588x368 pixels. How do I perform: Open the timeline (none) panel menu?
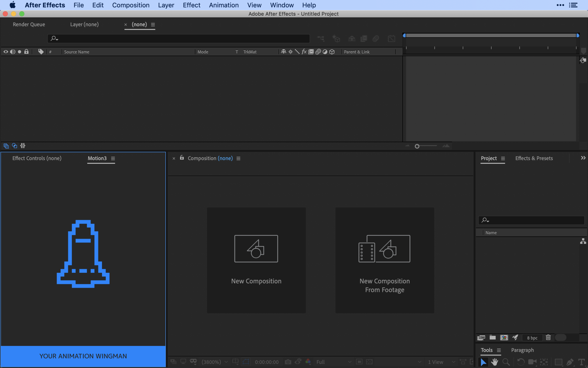point(153,24)
